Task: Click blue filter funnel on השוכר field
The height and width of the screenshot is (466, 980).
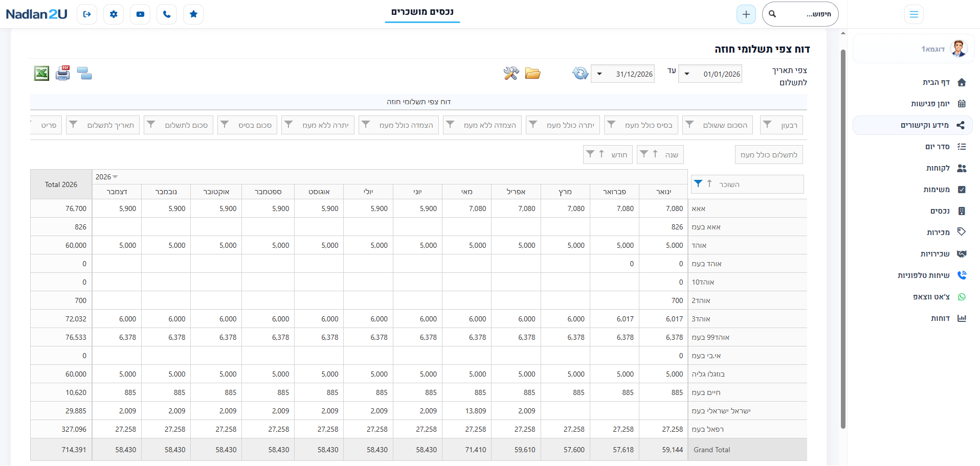Action: pos(698,183)
